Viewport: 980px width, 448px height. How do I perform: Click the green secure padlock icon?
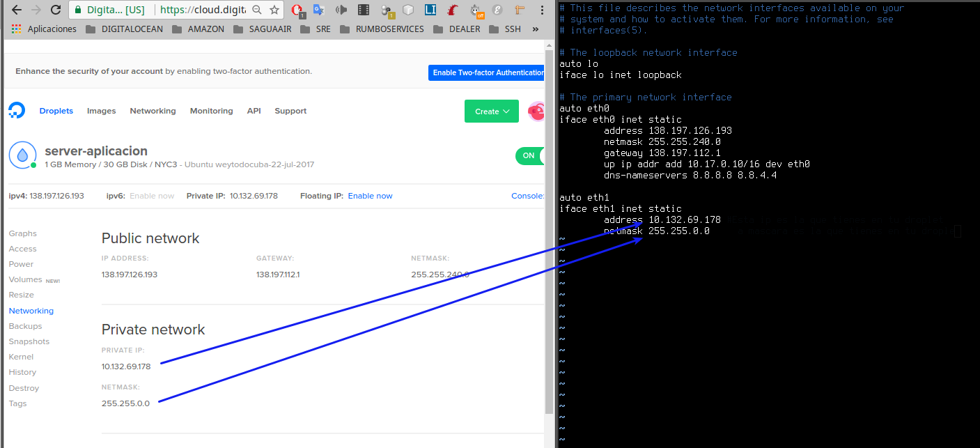(x=78, y=10)
